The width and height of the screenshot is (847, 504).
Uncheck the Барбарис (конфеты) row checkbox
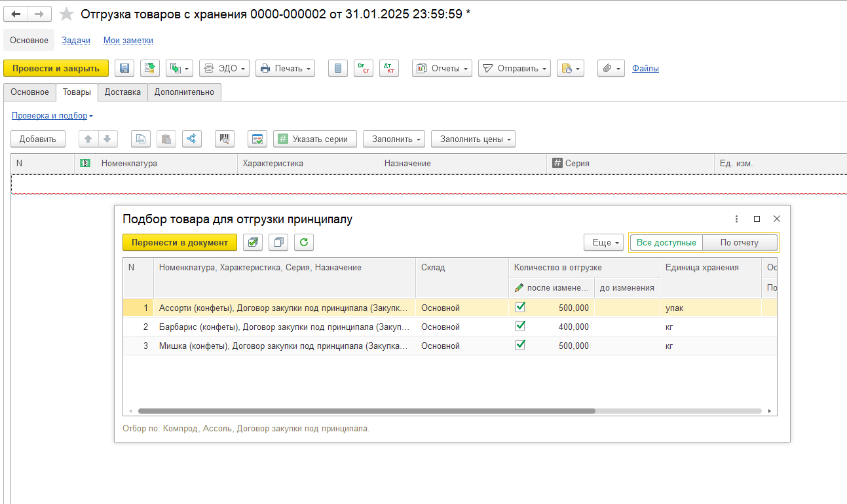tap(520, 326)
